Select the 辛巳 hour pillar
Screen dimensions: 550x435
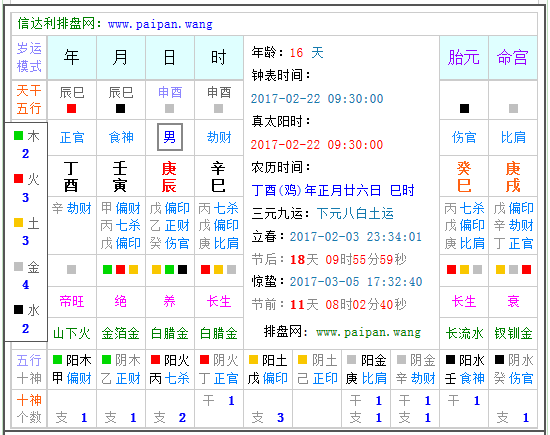(x=218, y=176)
